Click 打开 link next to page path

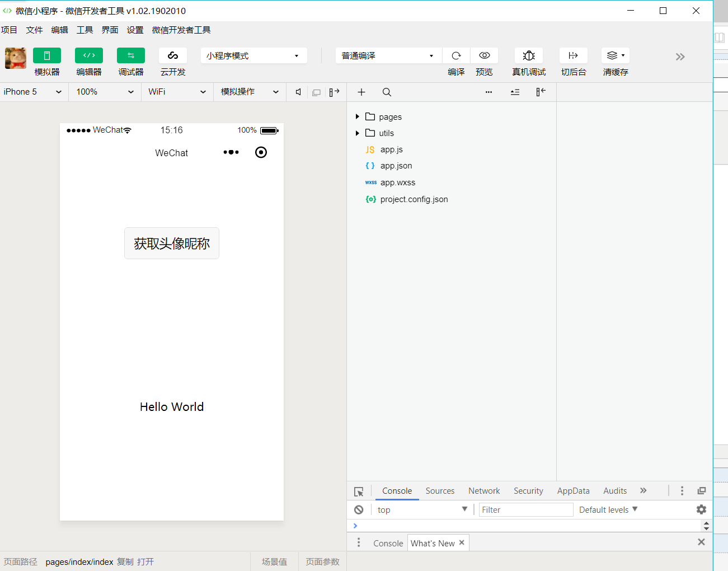pyautogui.click(x=145, y=561)
